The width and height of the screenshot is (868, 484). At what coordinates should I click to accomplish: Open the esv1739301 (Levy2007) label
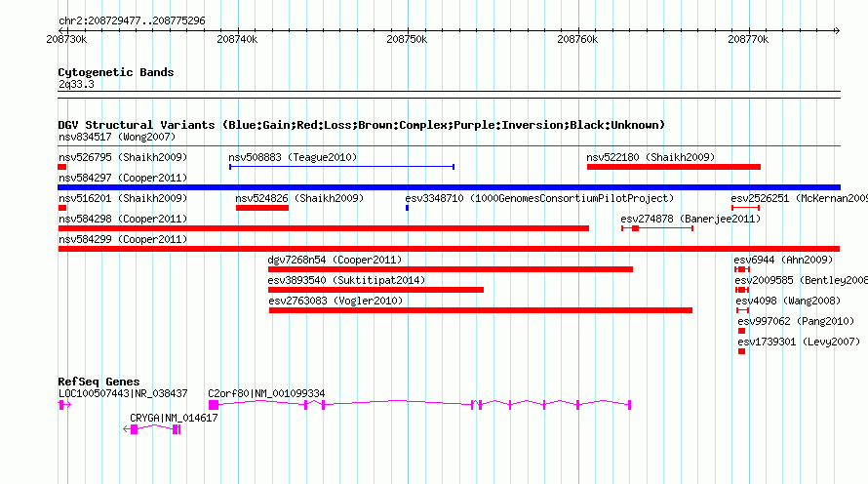click(799, 342)
